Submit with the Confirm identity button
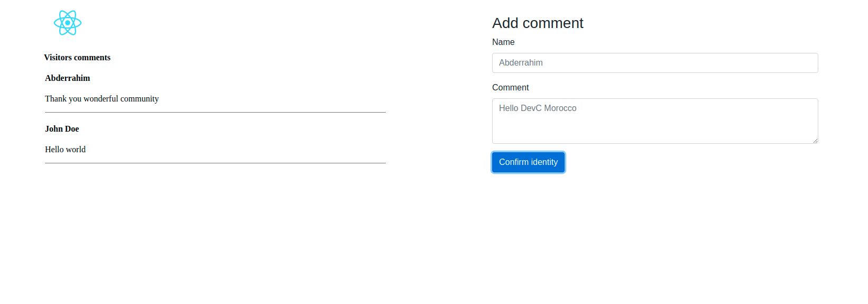Screen dimensions: 868x304 528,162
